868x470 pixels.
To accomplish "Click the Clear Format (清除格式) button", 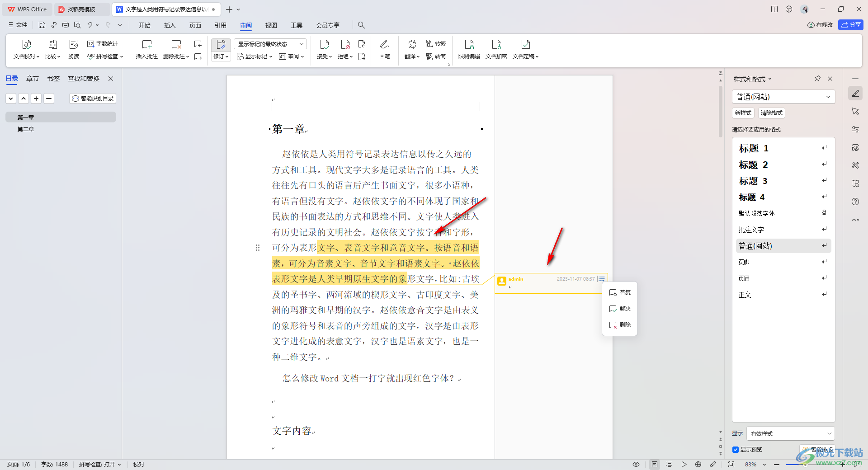I will 771,113.
